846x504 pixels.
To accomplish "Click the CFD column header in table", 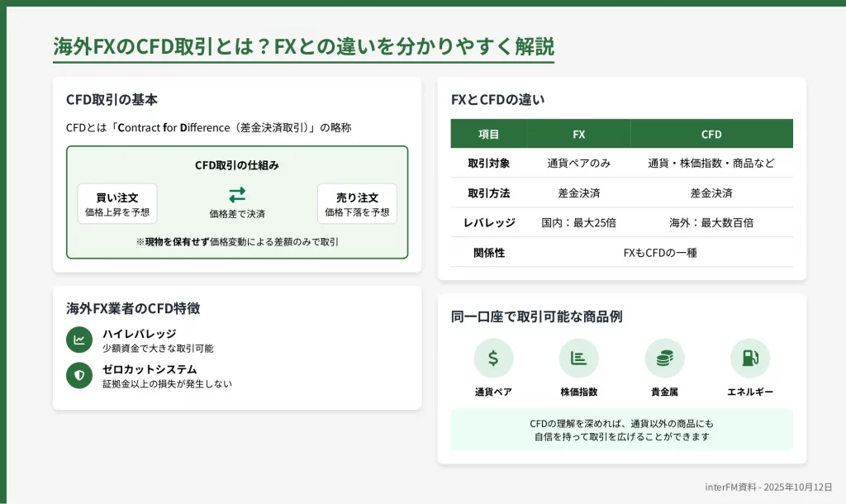I will 711,134.
